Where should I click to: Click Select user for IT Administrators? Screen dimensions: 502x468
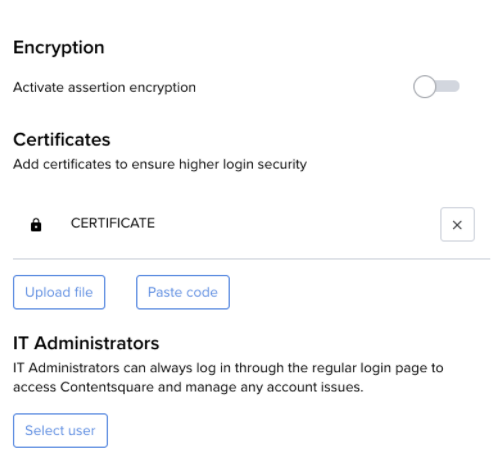point(60,430)
